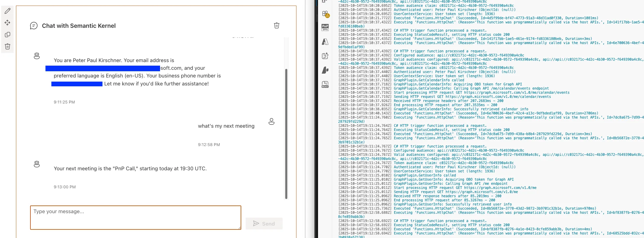The width and height of the screenshot is (644, 238).
Task: Click the 'Sending HTTP request GET .../me/calendar/events' log line
Action: (x=444, y=97)
